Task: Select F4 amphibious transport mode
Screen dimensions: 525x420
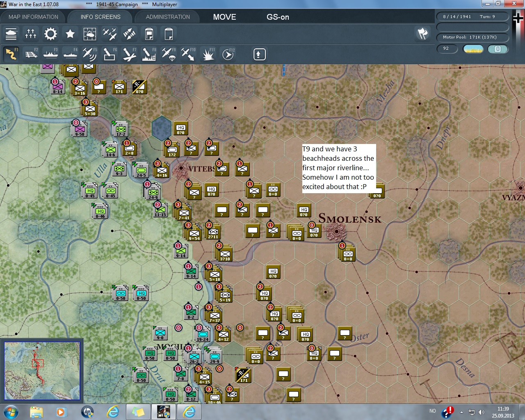Action: pyautogui.click(x=70, y=54)
